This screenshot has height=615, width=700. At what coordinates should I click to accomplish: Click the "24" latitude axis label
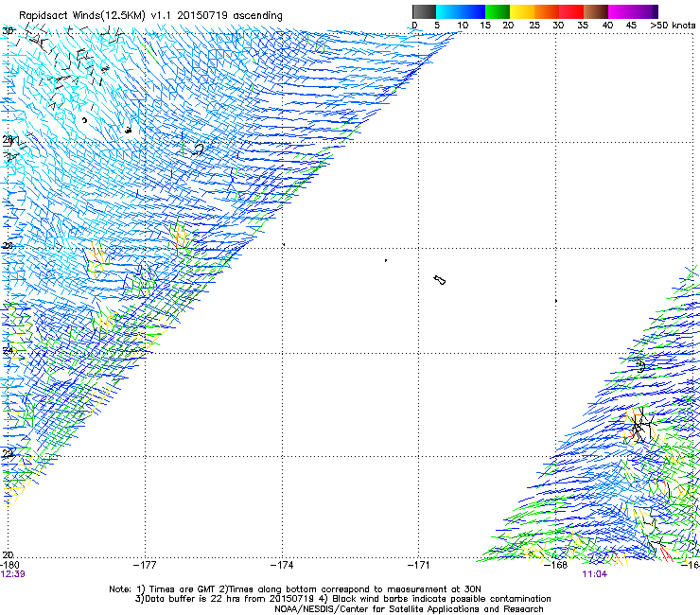(x=8, y=351)
